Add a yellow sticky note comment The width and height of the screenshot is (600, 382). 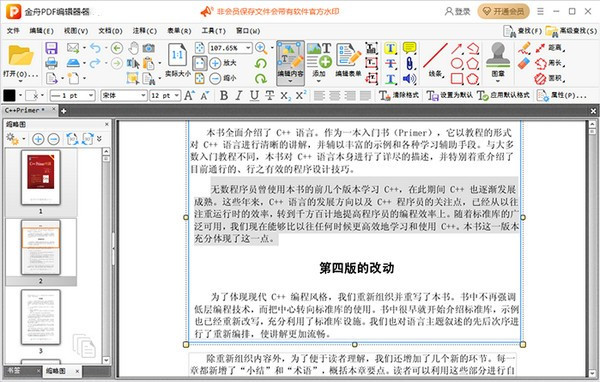coord(409,48)
